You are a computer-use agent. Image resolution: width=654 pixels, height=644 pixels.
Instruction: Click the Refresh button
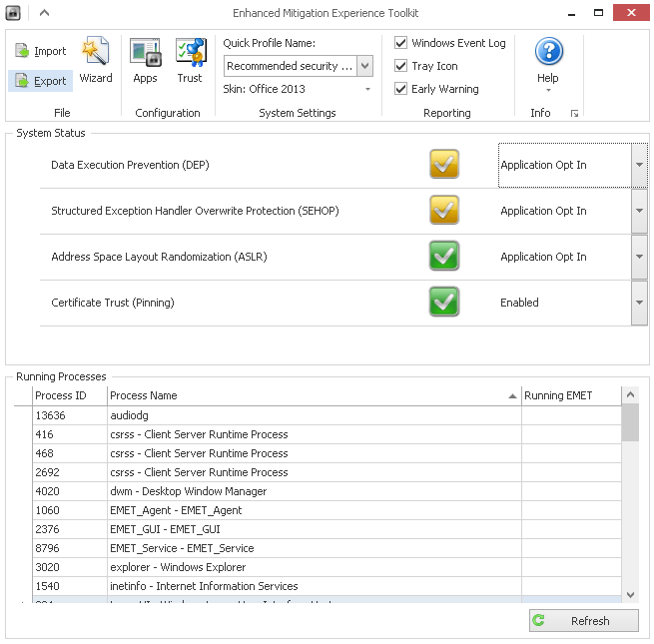583,621
